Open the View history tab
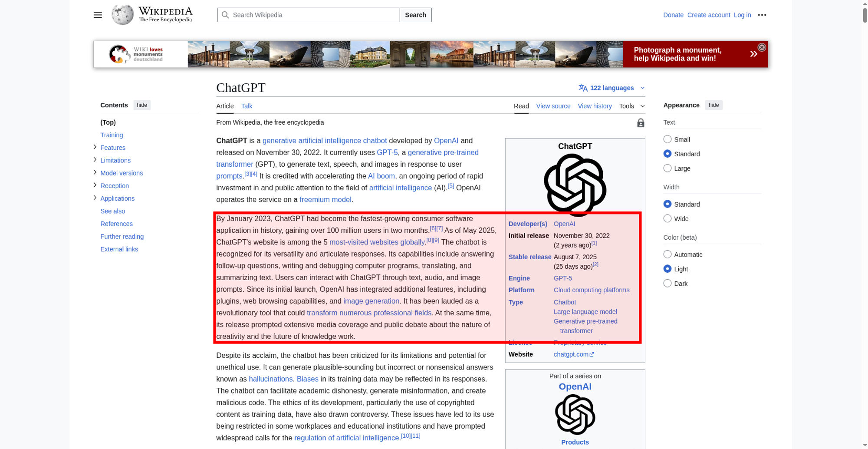This screenshot has height=449, width=868. [x=595, y=106]
